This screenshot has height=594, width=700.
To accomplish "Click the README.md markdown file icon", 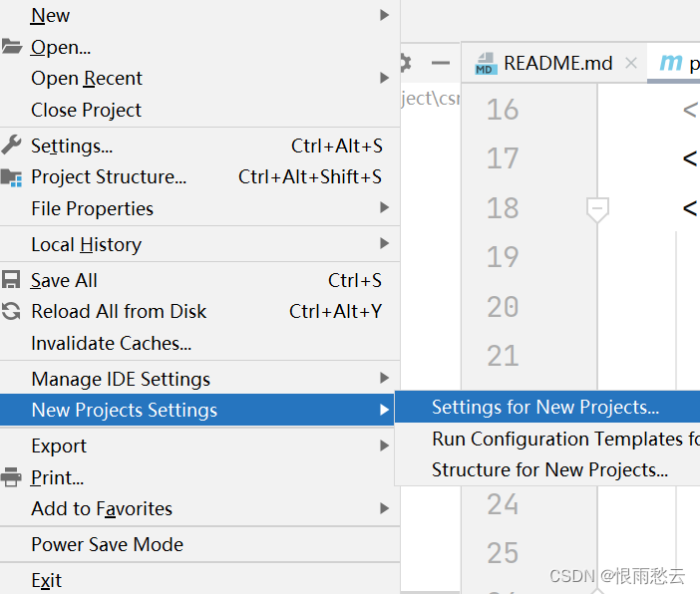I will (x=487, y=64).
